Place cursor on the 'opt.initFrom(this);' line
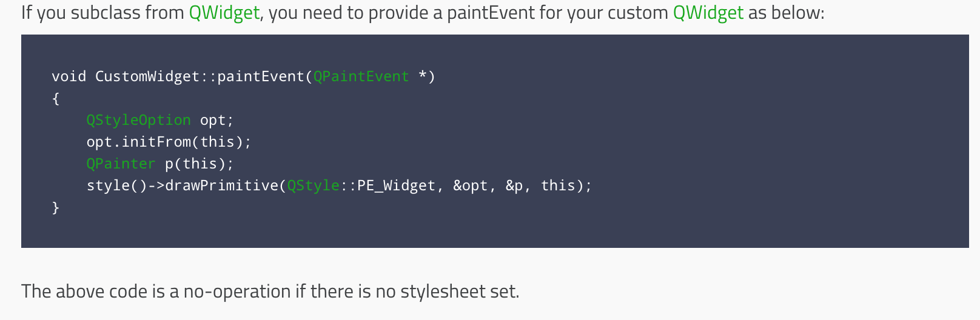 pyautogui.click(x=169, y=142)
